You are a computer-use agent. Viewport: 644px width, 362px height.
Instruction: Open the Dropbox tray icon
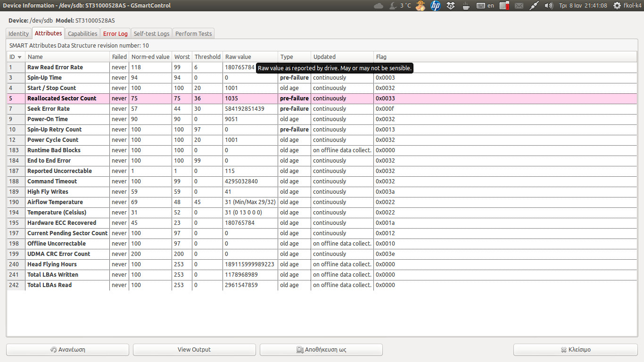point(451,6)
